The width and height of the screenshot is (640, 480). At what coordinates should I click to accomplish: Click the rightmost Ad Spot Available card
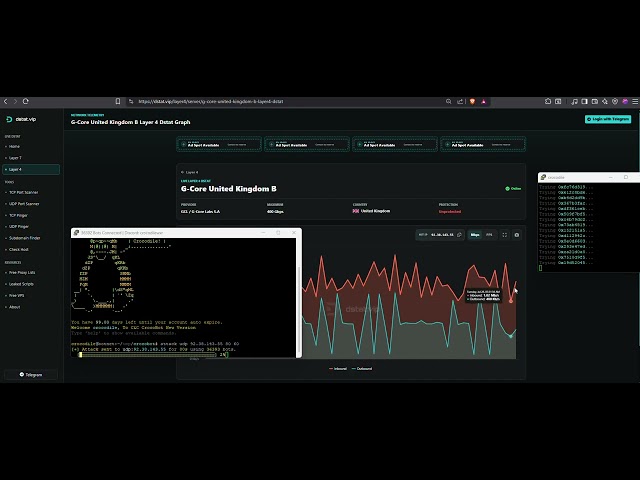coord(483,144)
